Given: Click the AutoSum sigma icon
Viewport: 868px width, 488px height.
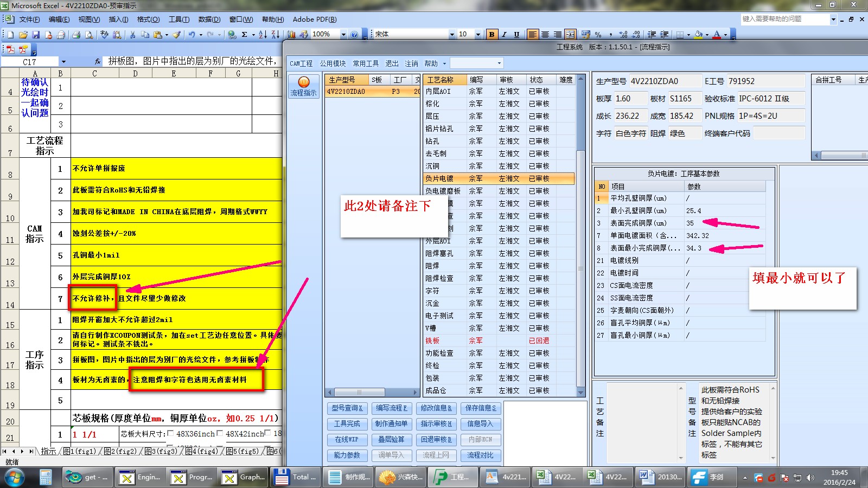Looking at the screenshot, I should 245,34.
